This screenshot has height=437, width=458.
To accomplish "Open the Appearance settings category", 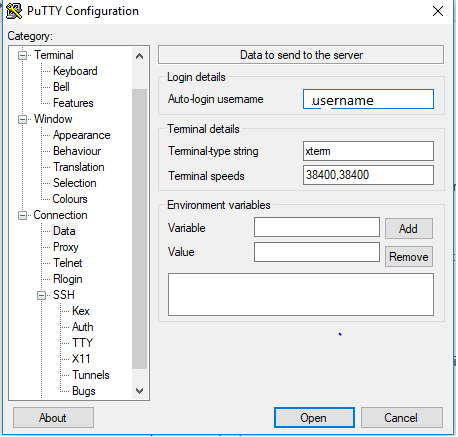I will tap(81, 135).
